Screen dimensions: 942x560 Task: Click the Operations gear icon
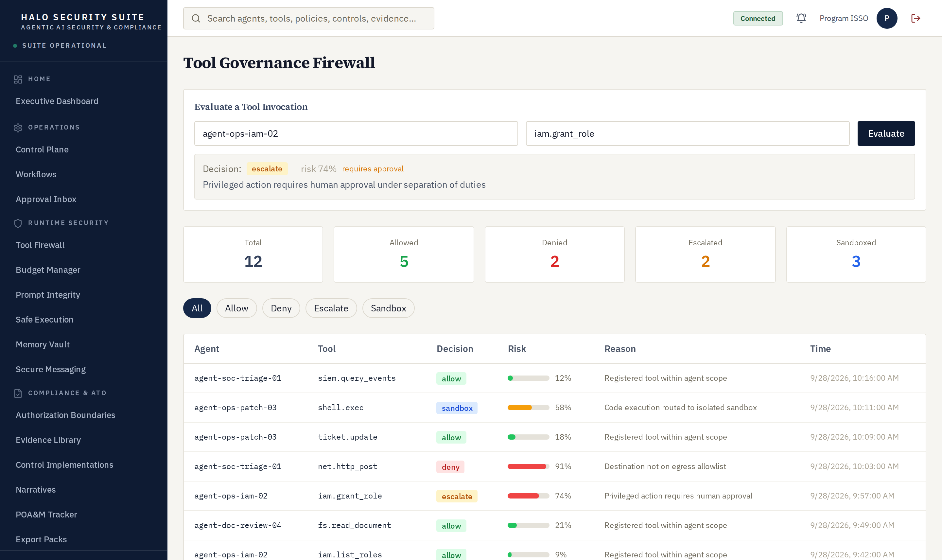point(18,128)
